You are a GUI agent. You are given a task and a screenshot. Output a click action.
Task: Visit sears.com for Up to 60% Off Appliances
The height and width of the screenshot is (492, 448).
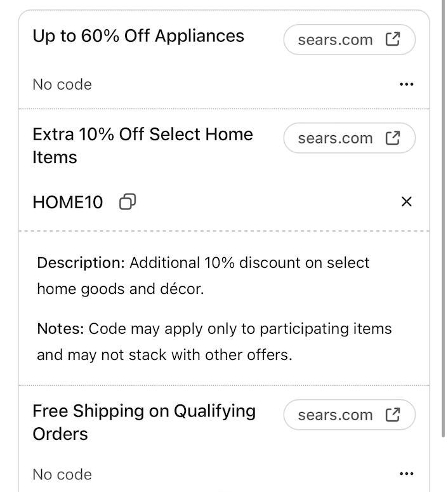[x=336, y=40]
